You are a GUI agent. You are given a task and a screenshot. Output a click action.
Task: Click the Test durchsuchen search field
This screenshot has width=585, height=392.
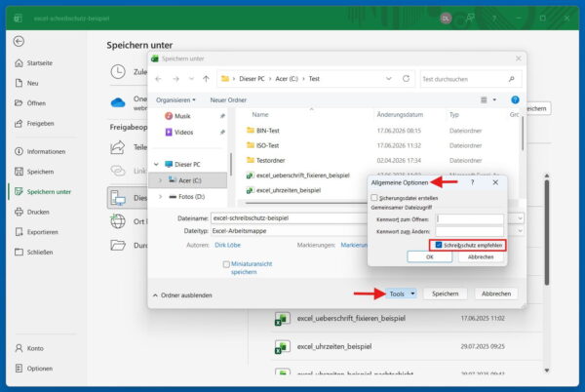pos(471,79)
